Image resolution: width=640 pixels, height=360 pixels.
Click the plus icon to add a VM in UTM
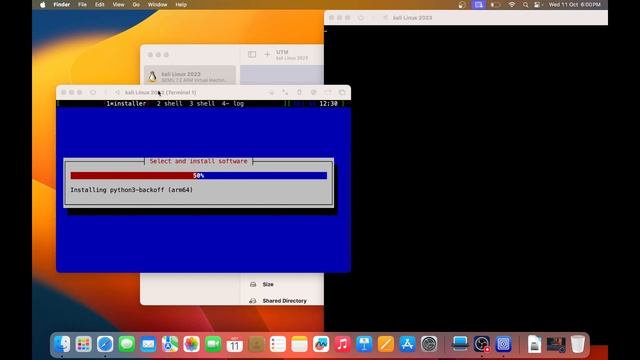[267, 54]
